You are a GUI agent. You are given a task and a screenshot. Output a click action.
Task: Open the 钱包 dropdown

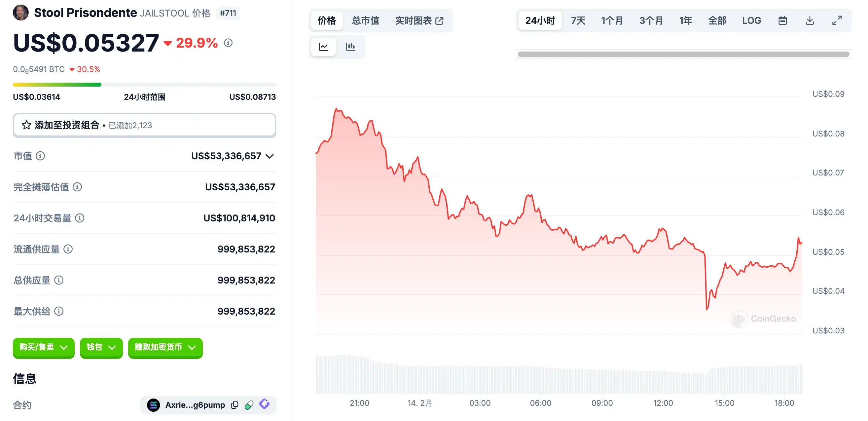click(x=101, y=347)
